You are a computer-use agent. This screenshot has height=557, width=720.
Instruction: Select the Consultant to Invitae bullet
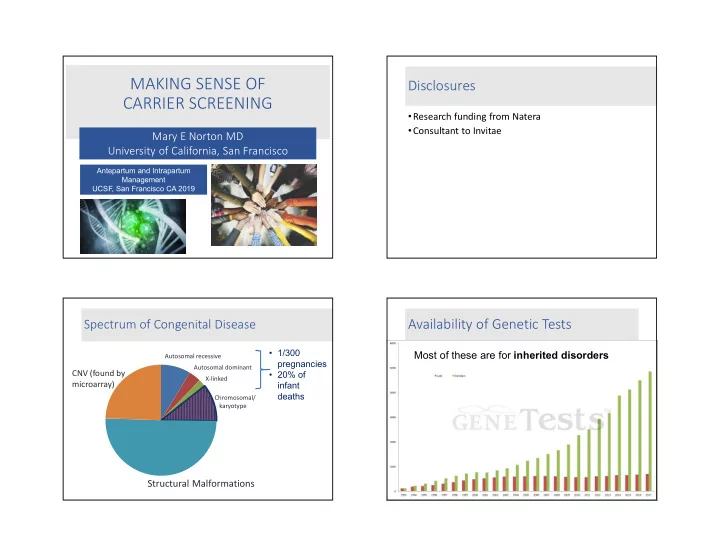455,131
